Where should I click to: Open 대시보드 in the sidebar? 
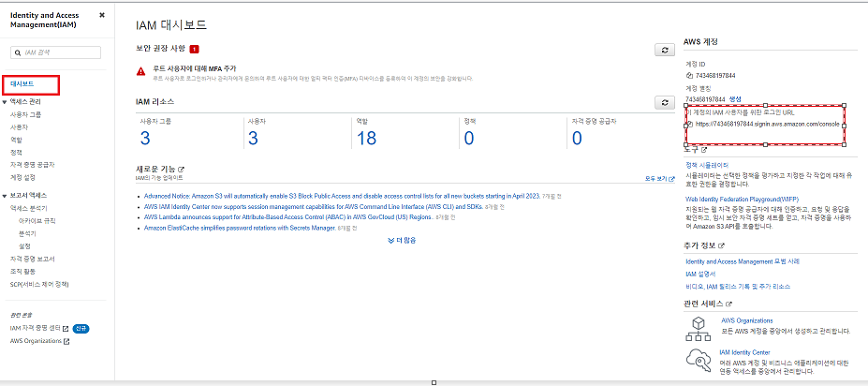coord(22,84)
